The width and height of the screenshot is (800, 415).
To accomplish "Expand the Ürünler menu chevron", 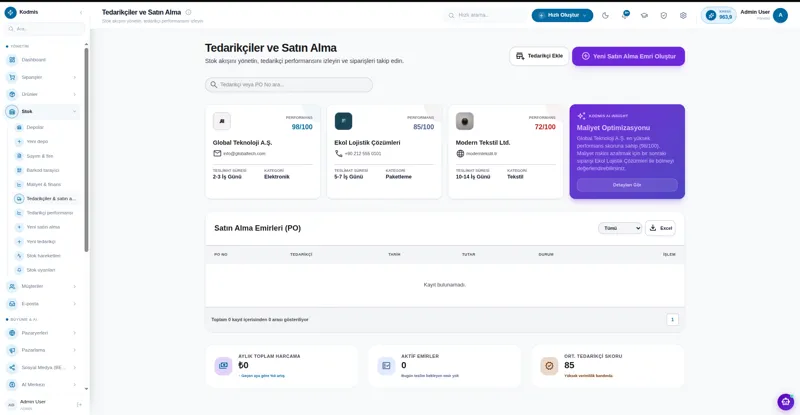I will pos(74,94).
